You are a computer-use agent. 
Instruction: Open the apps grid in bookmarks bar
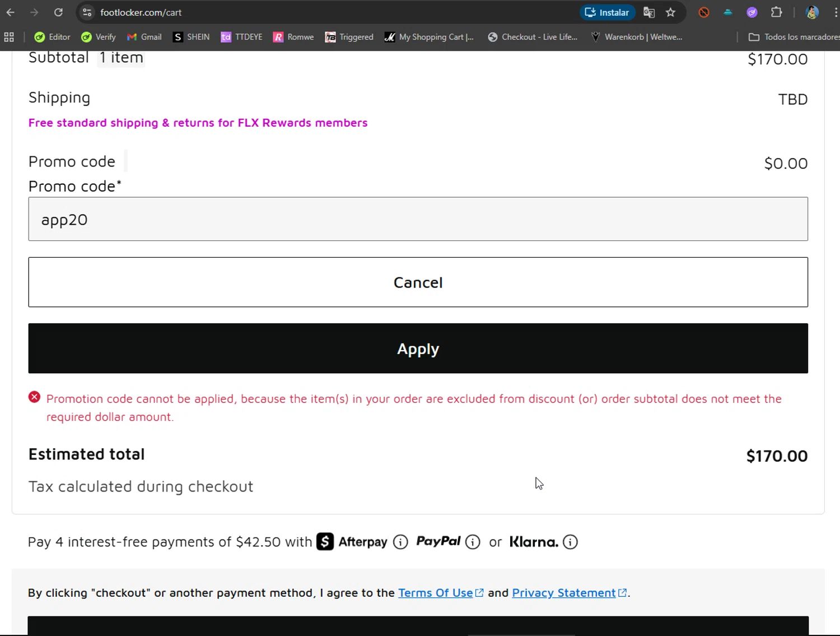pyautogui.click(x=9, y=37)
